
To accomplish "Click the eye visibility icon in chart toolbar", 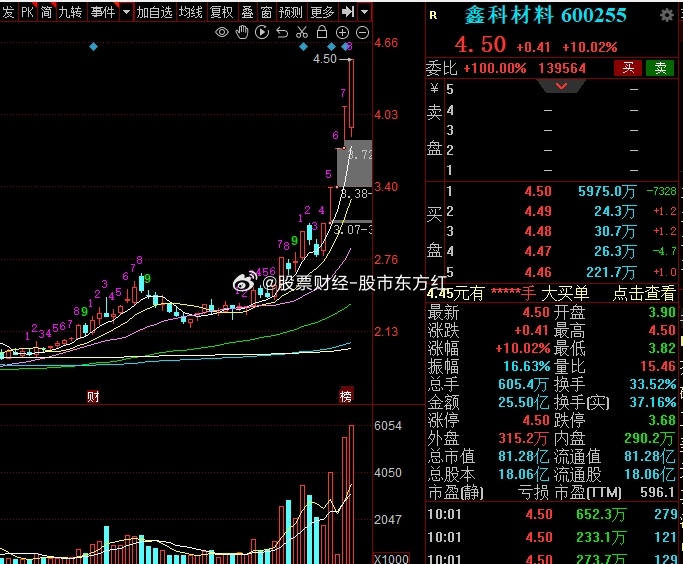I will (x=222, y=32).
